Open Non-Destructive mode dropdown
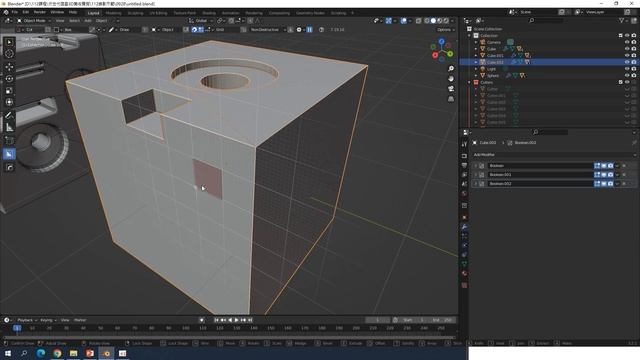This screenshot has height=360, width=640. pyautogui.click(x=267, y=30)
